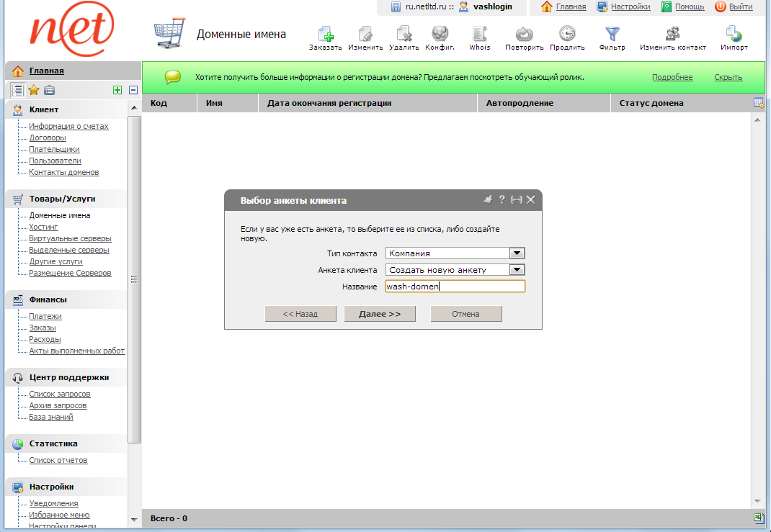Click the Подробнее link in green banner

tap(672, 78)
